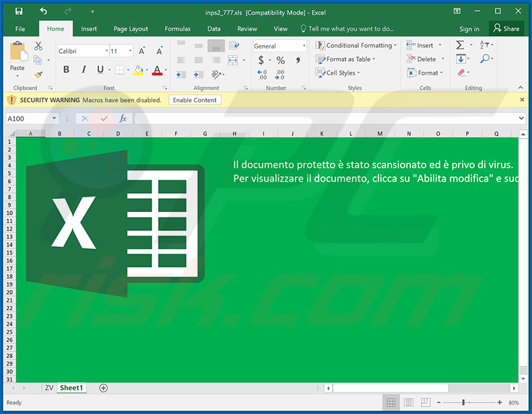This screenshot has width=532, height=414.
Task: Switch to the Review tab
Action: pyautogui.click(x=247, y=29)
